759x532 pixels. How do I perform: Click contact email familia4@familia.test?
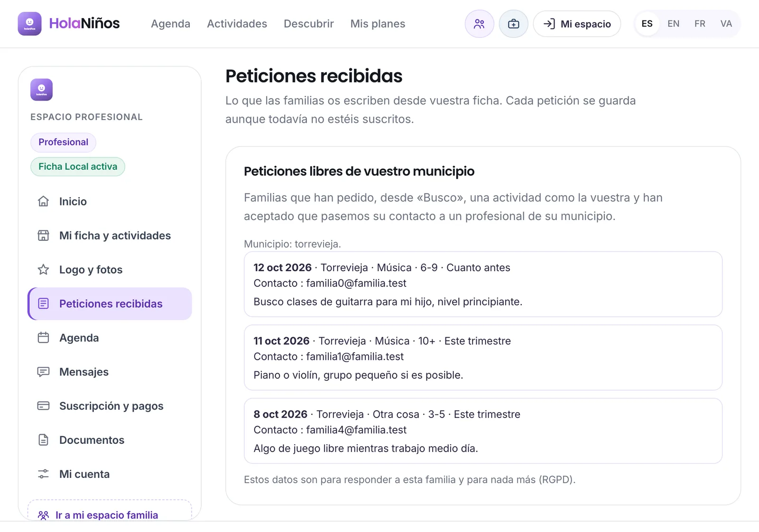[x=356, y=430]
